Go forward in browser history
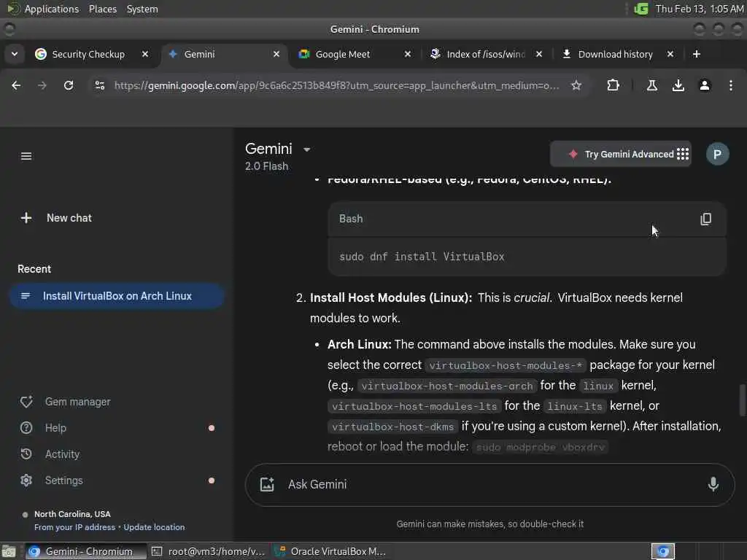The height and width of the screenshot is (560, 747). click(x=42, y=85)
